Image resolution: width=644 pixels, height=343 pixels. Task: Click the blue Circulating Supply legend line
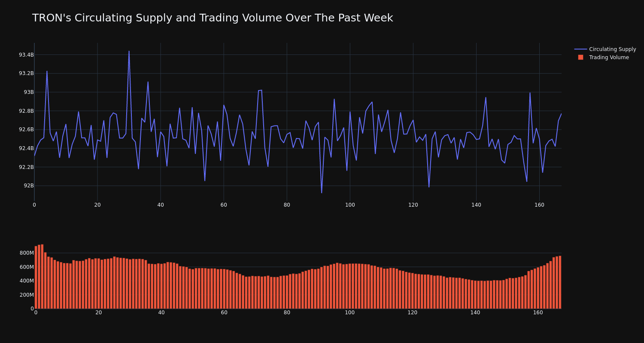tap(580, 49)
